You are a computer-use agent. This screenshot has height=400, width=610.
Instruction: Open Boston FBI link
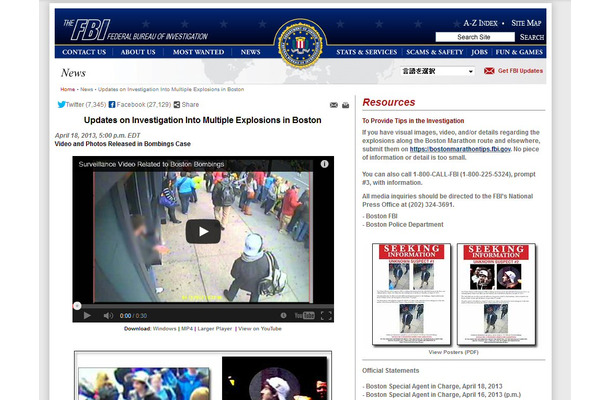coord(381,216)
